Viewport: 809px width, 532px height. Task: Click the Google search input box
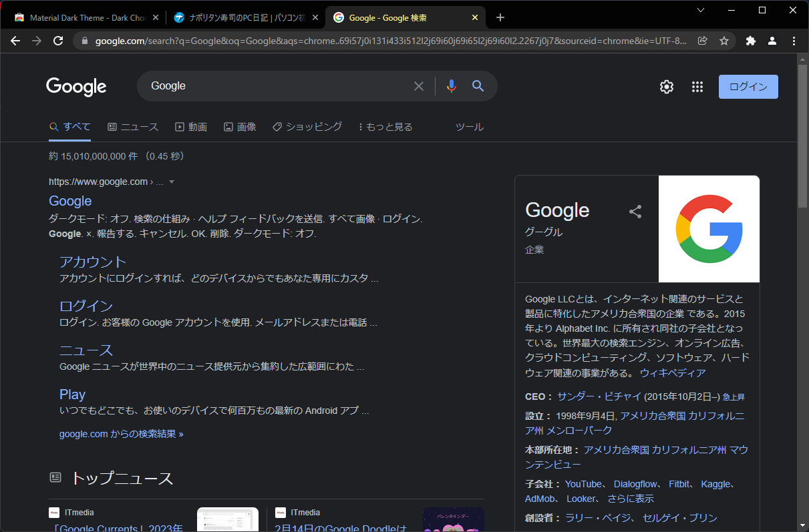[277, 86]
